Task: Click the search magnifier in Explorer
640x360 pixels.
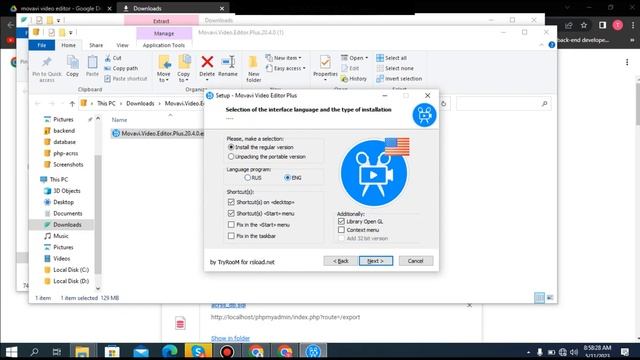Action: tap(544, 104)
